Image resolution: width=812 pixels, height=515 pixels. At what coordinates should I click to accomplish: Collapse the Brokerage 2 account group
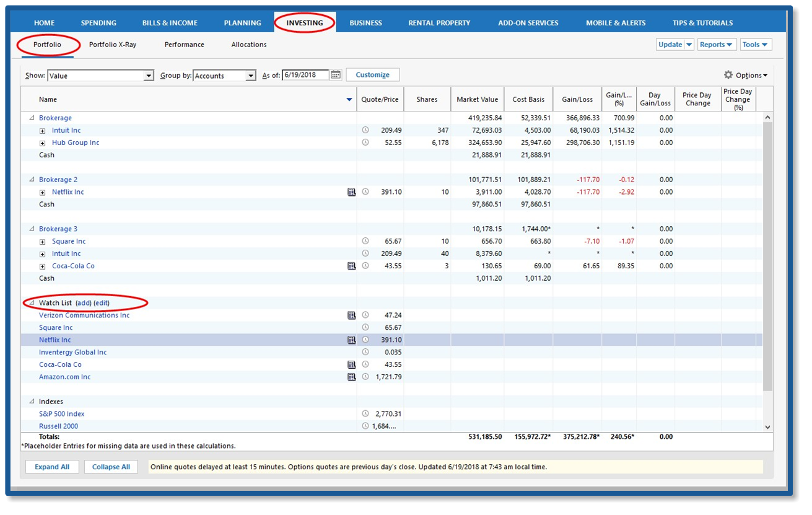pyautogui.click(x=32, y=180)
